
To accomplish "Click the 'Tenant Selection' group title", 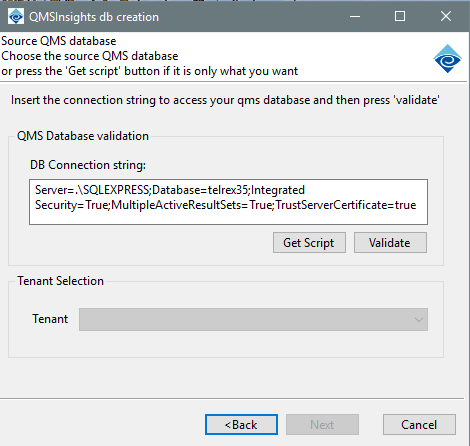I will (x=61, y=281).
